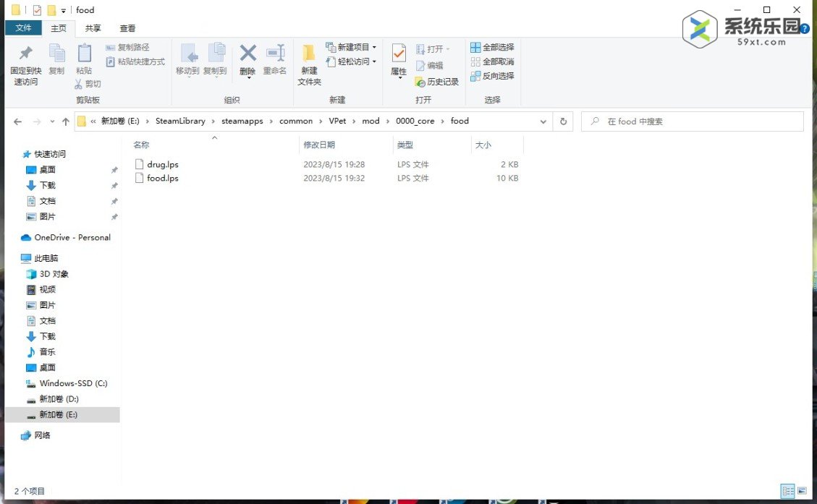Select Windows-SSD (C:) drive in sidebar

[73, 383]
